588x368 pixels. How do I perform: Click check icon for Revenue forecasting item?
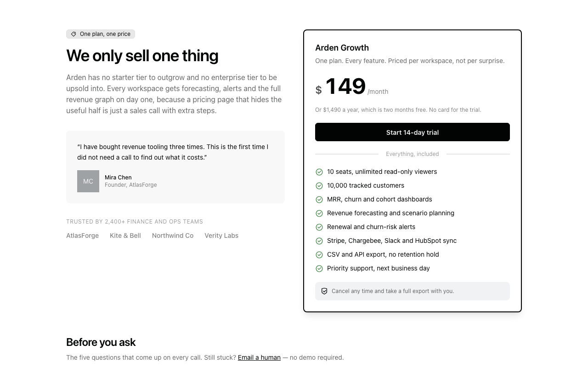pyautogui.click(x=319, y=213)
